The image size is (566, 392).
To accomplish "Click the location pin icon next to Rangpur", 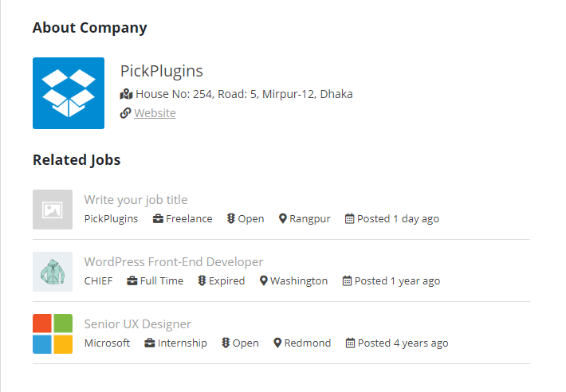I will pos(283,218).
